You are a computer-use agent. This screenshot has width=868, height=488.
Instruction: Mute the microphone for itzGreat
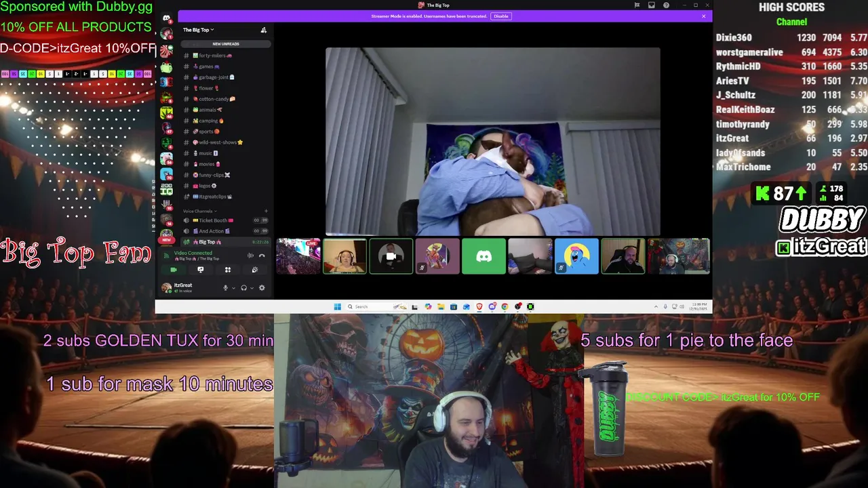225,287
